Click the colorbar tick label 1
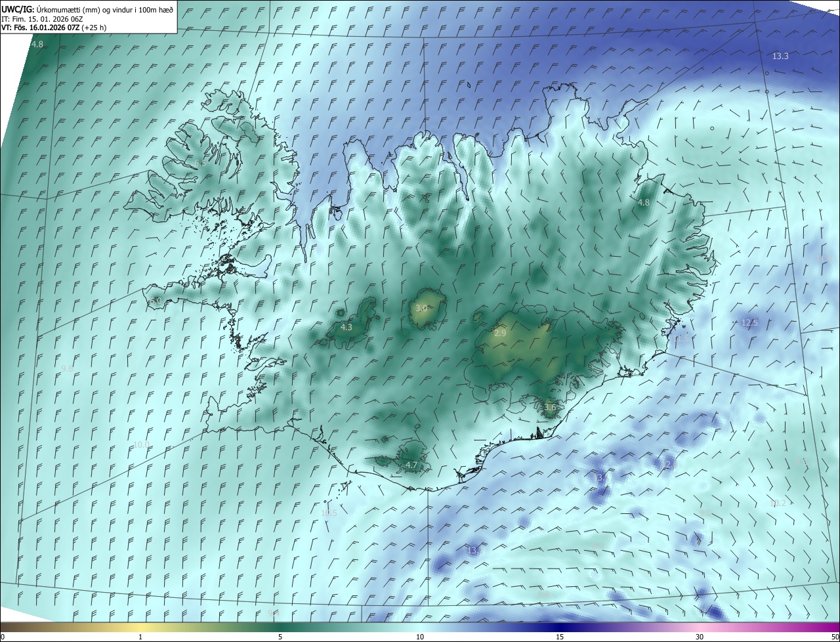 coord(140,637)
